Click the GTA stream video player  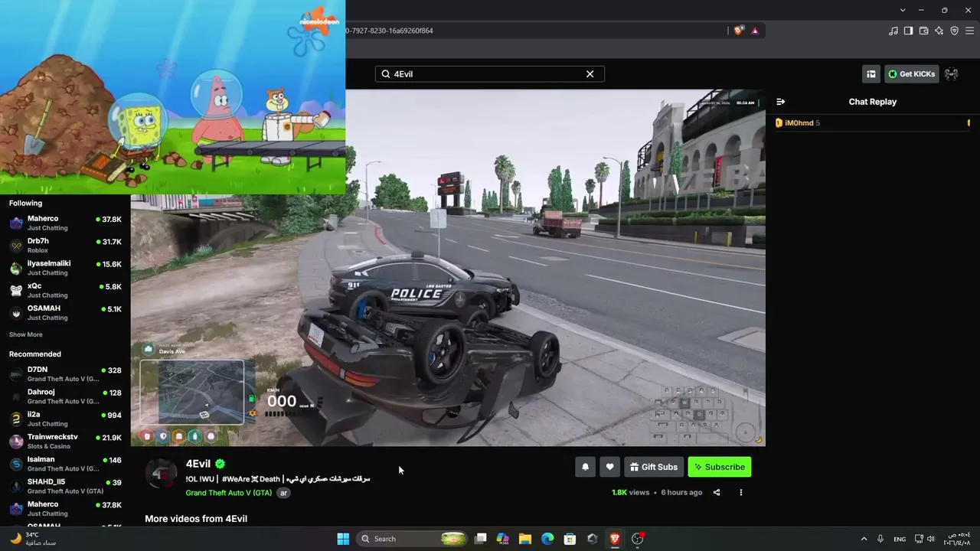448,268
